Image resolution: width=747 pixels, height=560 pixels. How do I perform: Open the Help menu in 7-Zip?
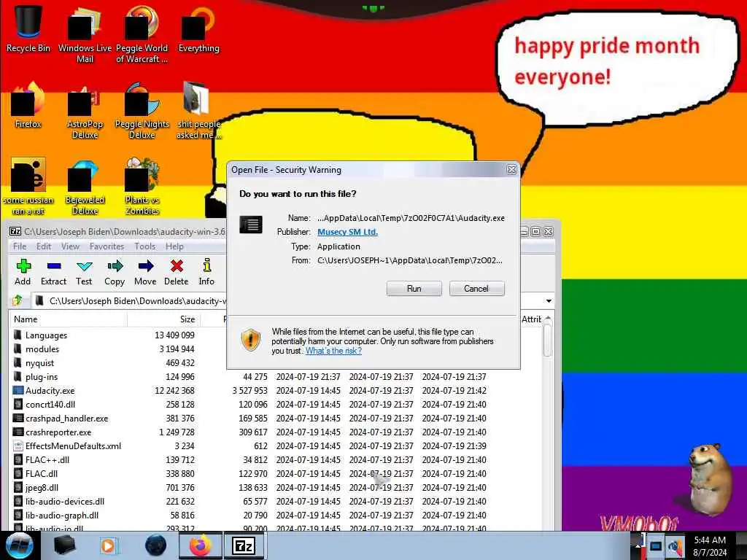point(174,246)
